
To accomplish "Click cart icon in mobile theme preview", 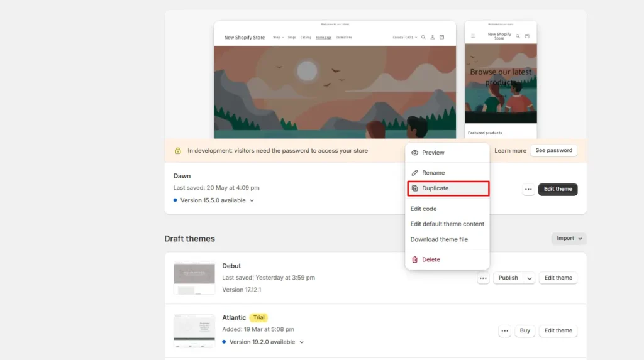I will (x=527, y=36).
